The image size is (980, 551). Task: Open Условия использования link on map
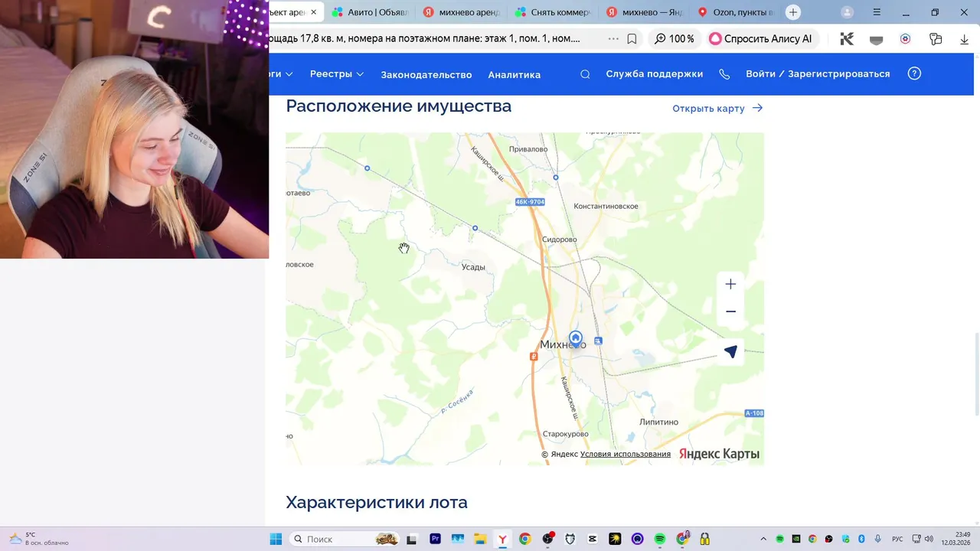626,454
